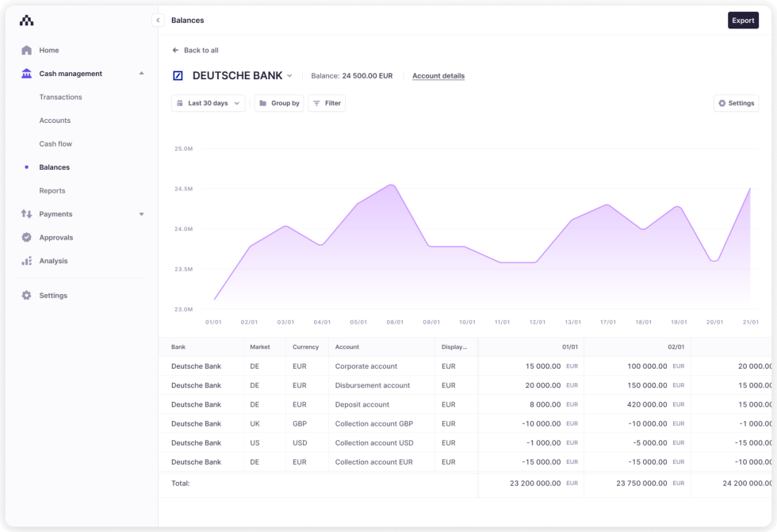Click the app logo in the sidebar
777x532 pixels.
coord(26,21)
